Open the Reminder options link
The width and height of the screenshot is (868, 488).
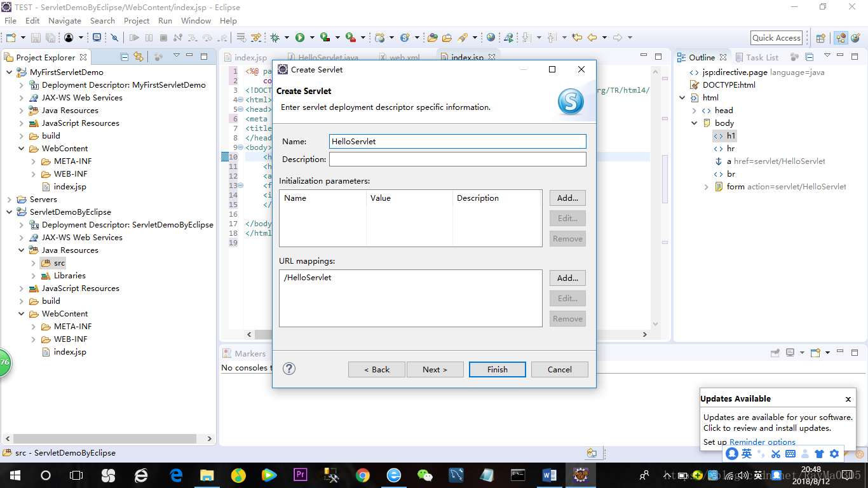click(x=763, y=442)
